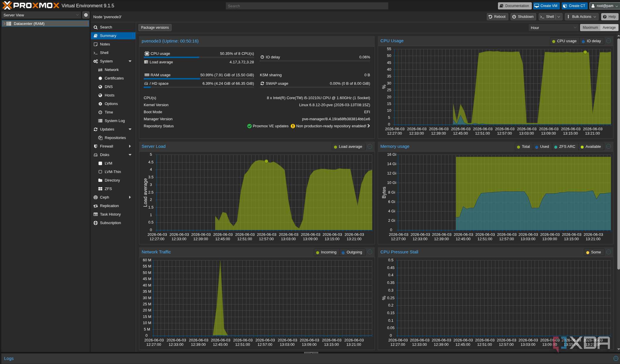The height and width of the screenshot is (364, 620).
Task: Click the Create VM button
Action: coord(546,6)
